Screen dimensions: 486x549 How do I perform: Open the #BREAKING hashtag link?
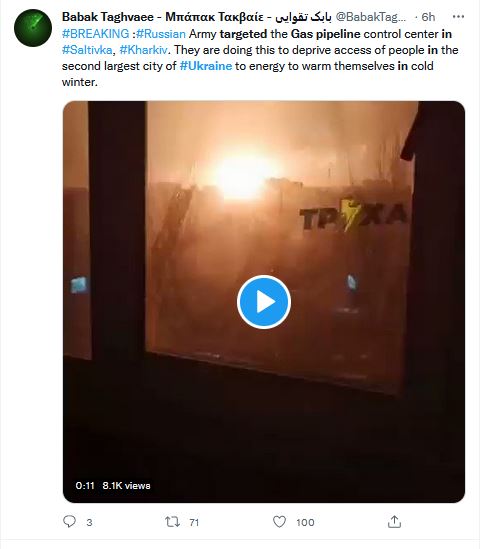pyautogui.click(x=95, y=34)
